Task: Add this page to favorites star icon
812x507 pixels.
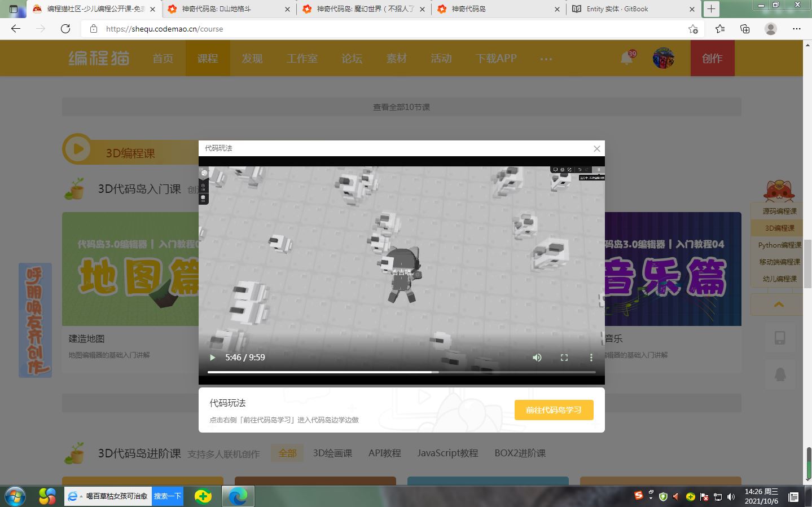Action: coord(693,29)
